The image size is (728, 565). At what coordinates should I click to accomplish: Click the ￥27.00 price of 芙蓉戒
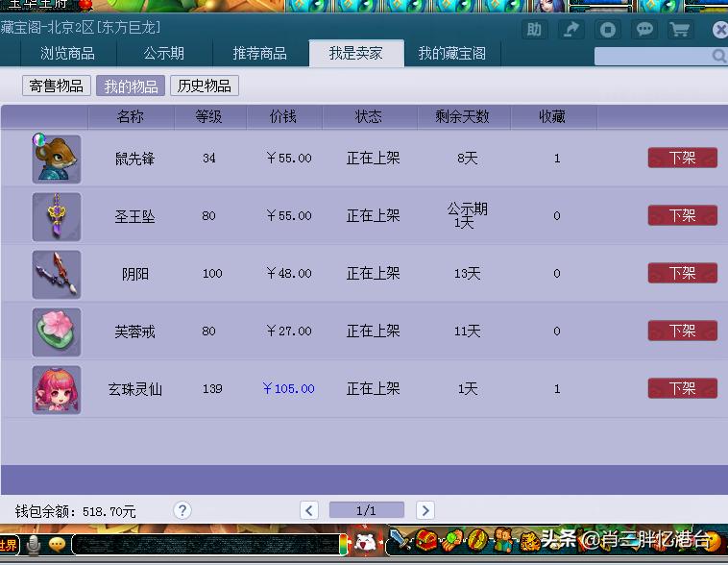click(x=289, y=331)
